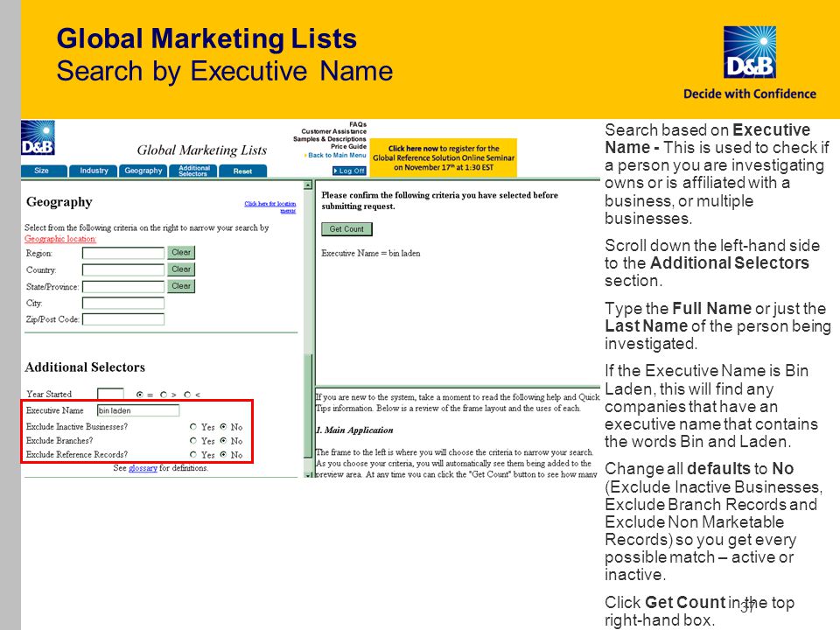The width and height of the screenshot is (840, 630).
Task: Open the Size tab
Action: coord(44,171)
